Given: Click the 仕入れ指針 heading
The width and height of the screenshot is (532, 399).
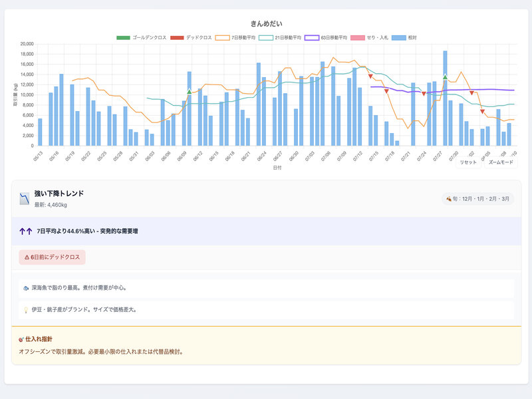Looking at the screenshot, I should click(39, 339).
